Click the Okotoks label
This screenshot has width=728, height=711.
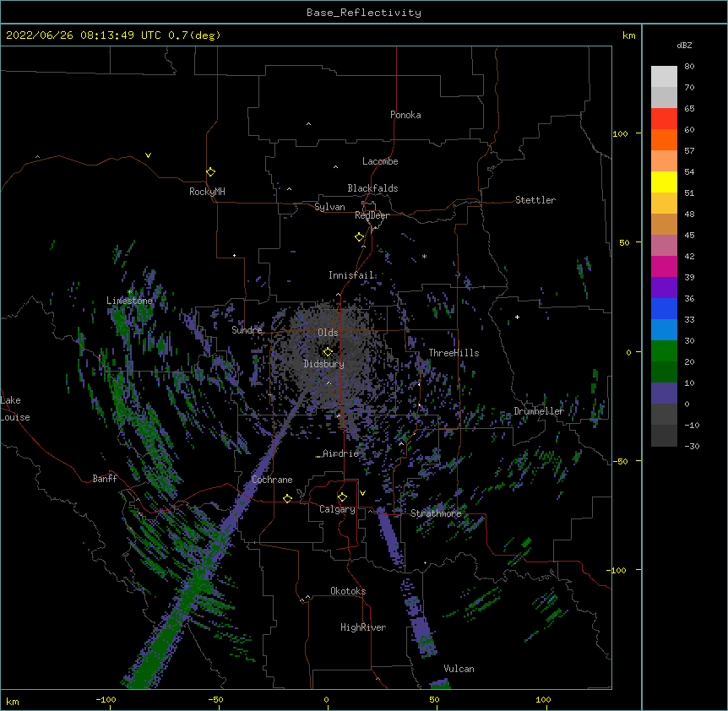click(348, 591)
